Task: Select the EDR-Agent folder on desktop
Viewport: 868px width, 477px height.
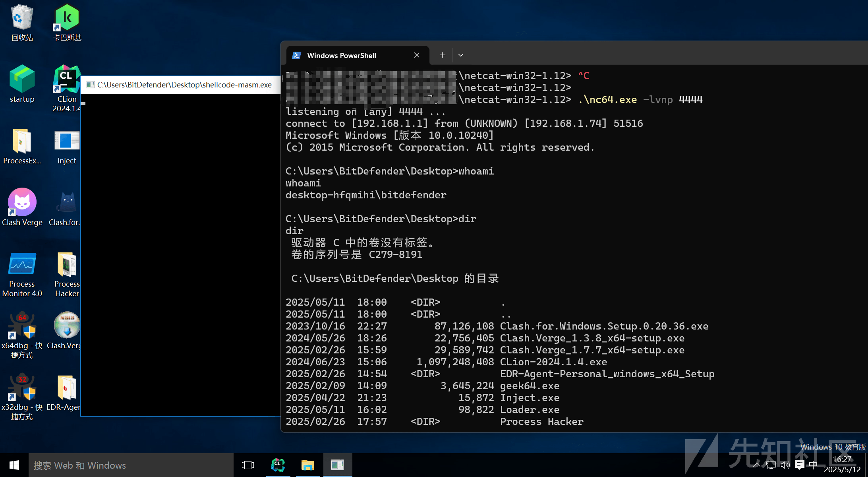Action: [x=64, y=393]
